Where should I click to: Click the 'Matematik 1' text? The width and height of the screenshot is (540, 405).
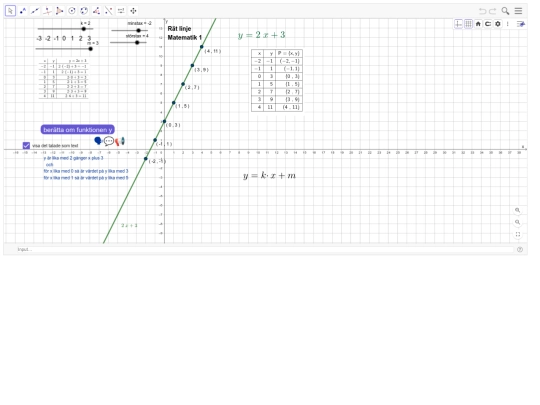point(185,38)
